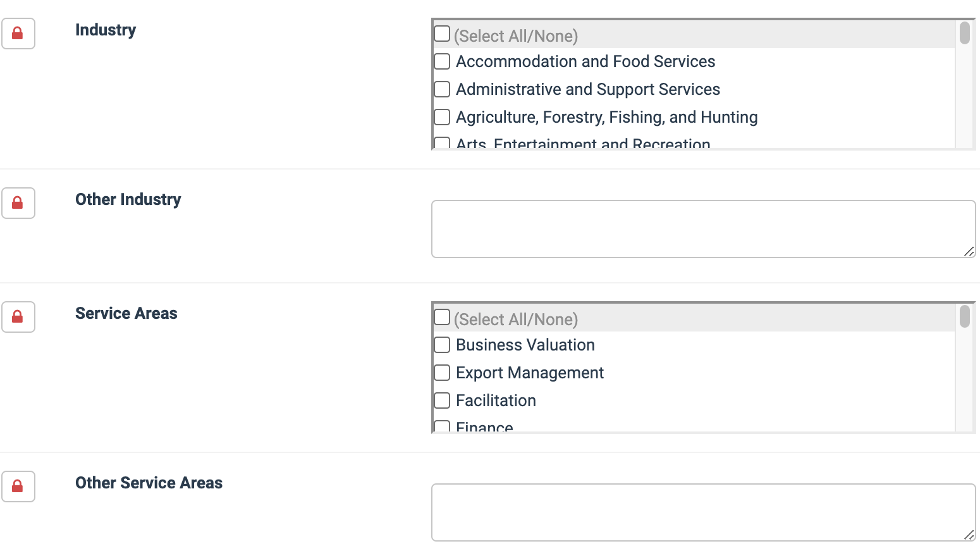The height and width of the screenshot is (558, 980).
Task: Check Select All/None in the Industry list
Action: coord(442,34)
